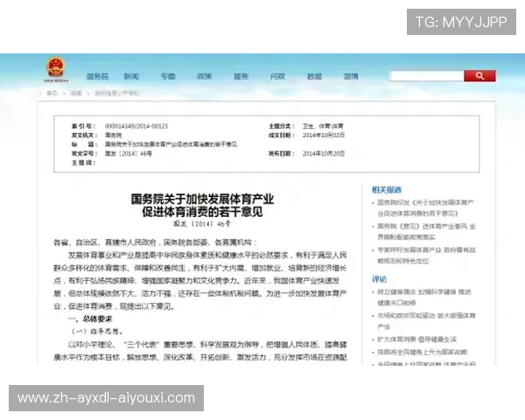The height and width of the screenshot is (420, 525).
Task: Click the 索引号 label in info table
Action: click(x=84, y=126)
